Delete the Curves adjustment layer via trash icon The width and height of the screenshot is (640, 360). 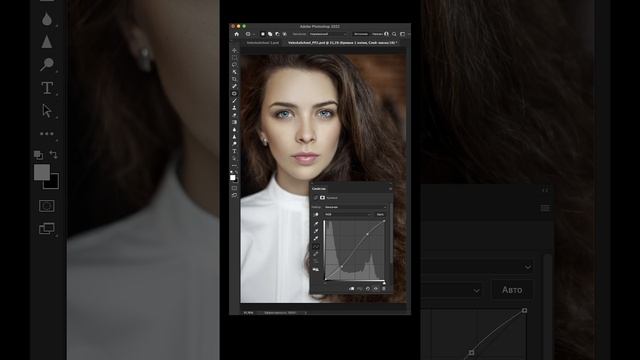(x=384, y=289)
